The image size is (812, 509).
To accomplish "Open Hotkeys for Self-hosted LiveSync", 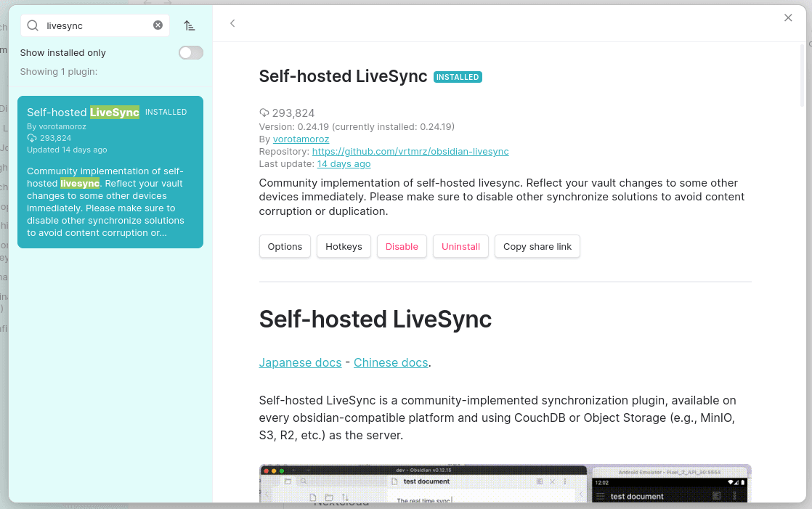I will (x=344, y=246).
